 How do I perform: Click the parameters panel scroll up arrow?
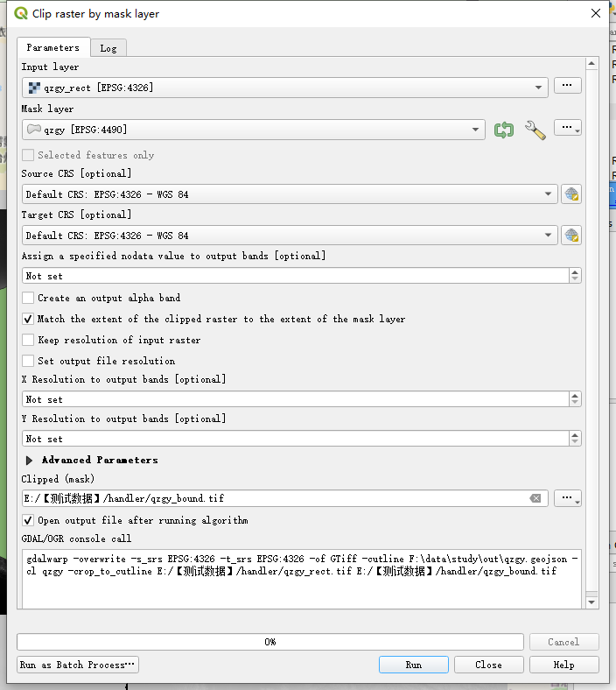tap(591, 64)
